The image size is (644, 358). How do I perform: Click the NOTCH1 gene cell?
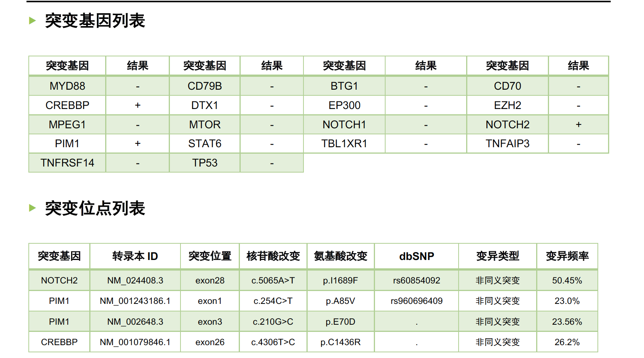344,125
